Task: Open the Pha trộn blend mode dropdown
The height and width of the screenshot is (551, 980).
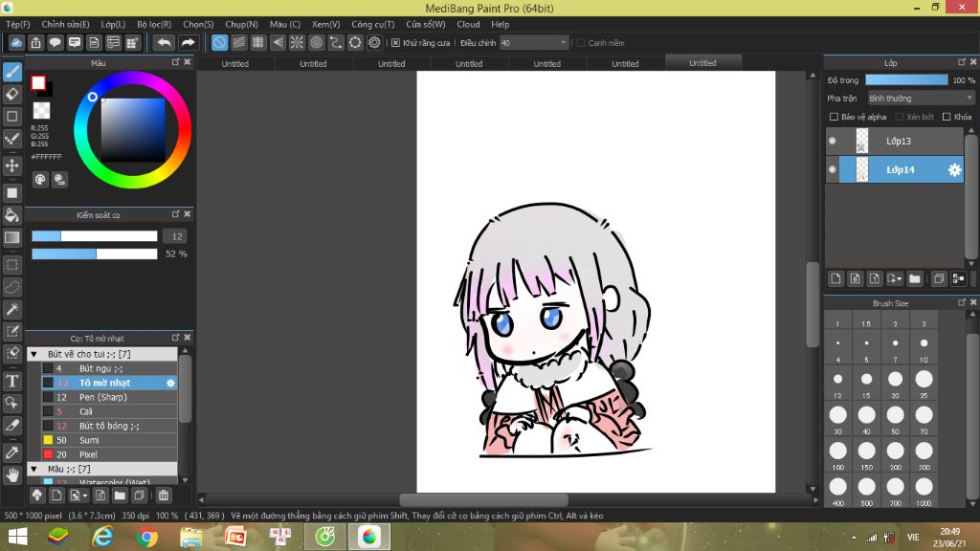Action: [922, 99]
